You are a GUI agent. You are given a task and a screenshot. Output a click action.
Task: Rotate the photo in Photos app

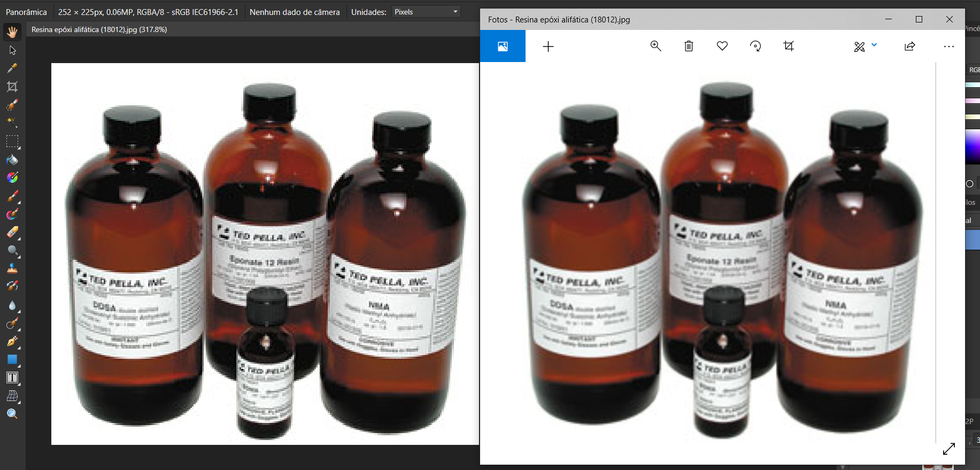(x=755, y=47)
